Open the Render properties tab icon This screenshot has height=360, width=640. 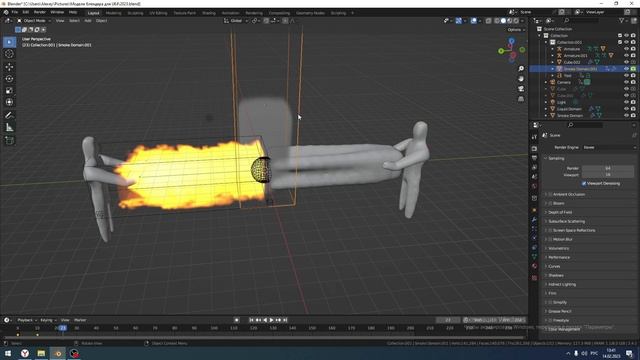click(534, 148)
